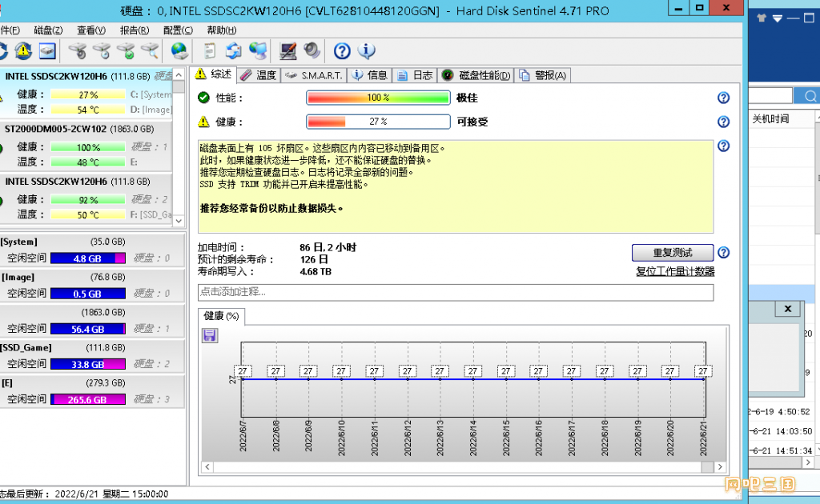820x504 pixels.
Task: Click the [E] 265.6 GB free space bar
Action: (x=88, y=399)
